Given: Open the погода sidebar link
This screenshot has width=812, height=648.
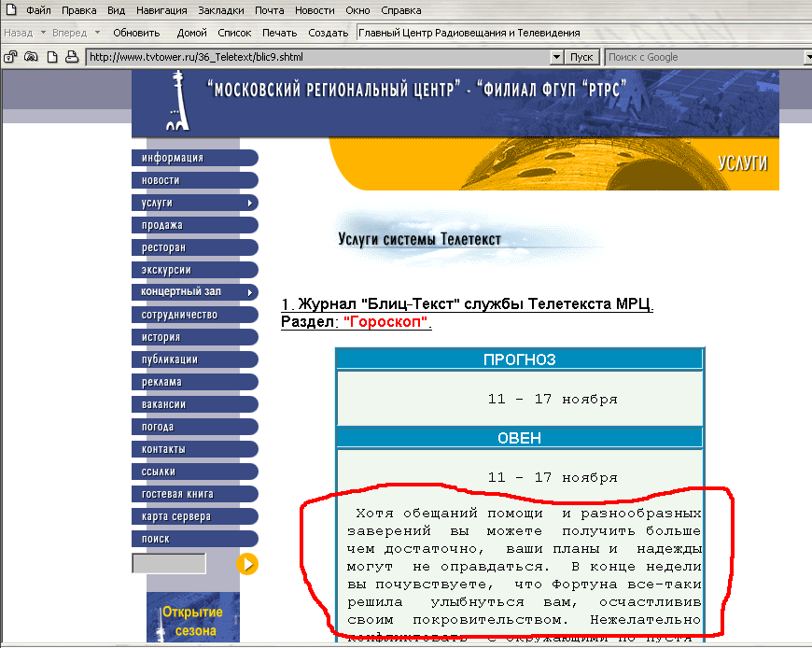Looking at the screenshot, I should pos(195,427).
